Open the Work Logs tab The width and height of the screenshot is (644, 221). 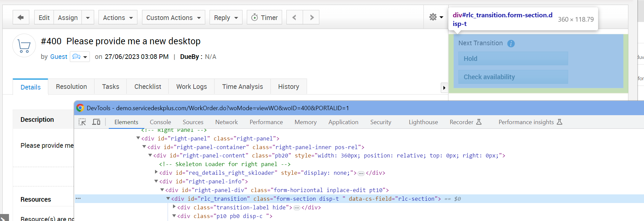[192, 87]
